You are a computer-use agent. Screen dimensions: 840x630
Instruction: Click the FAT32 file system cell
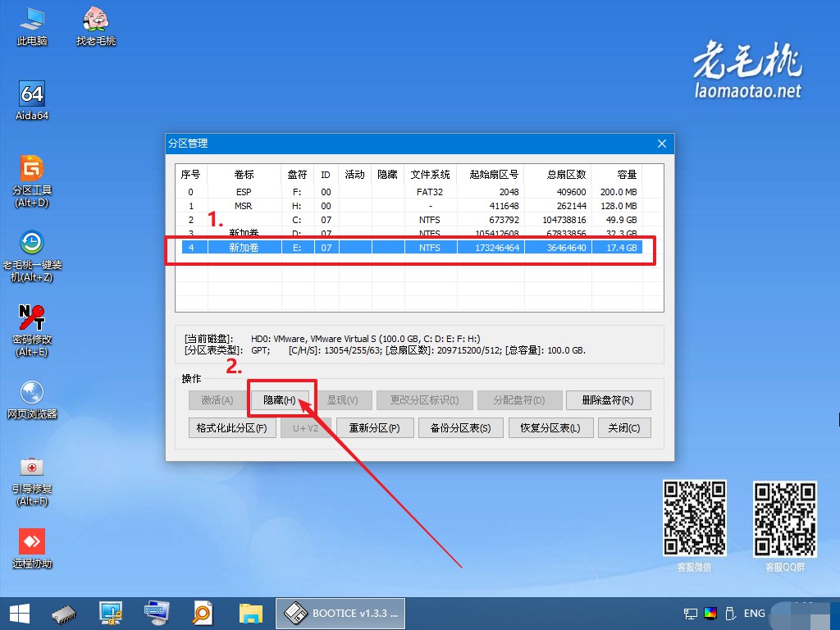[x=430, y=192]
